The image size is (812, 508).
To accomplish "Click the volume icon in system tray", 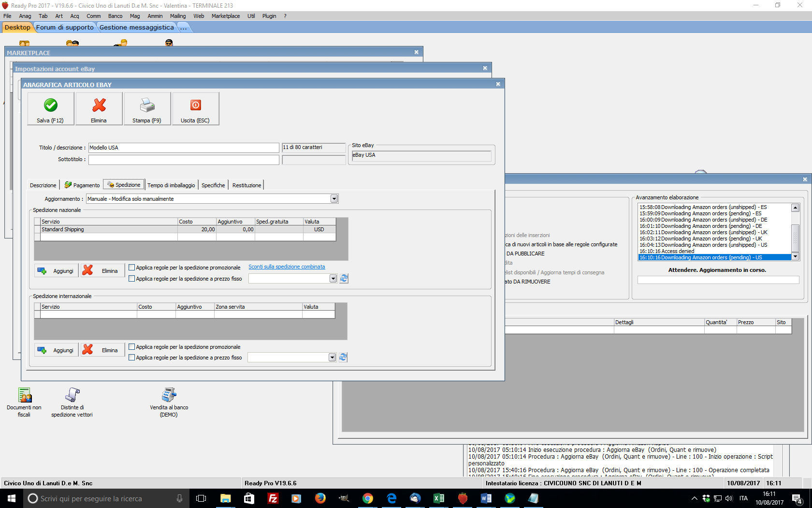I will (x=729, y=498).
